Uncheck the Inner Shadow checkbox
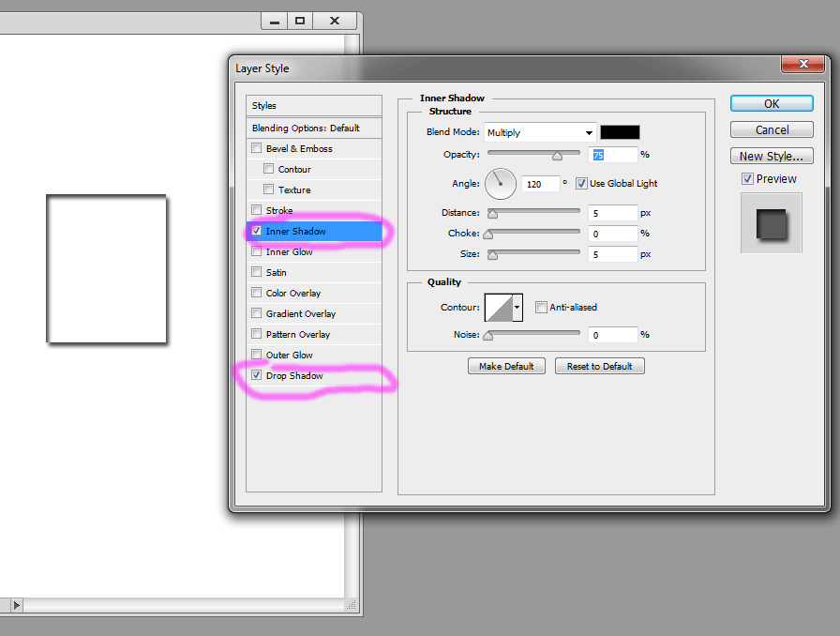This screenshot has height=636, width=840. tap(257, 231)
